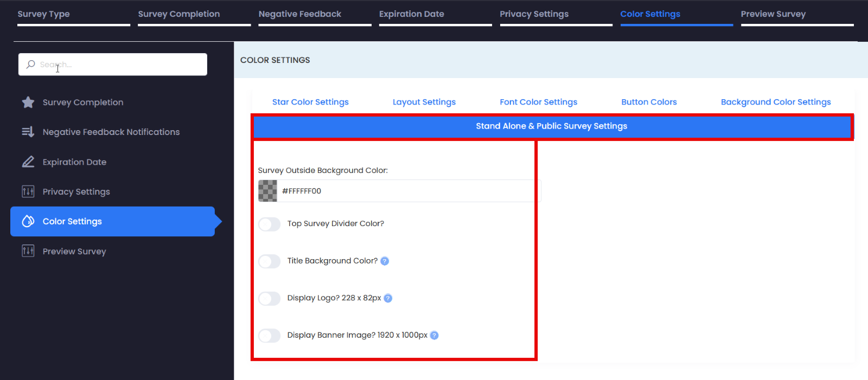Viewport: 868px width, 380px height.
Task: Click the Survey Completion star icon
Action: pyautogui.click(x=28, y=102)
